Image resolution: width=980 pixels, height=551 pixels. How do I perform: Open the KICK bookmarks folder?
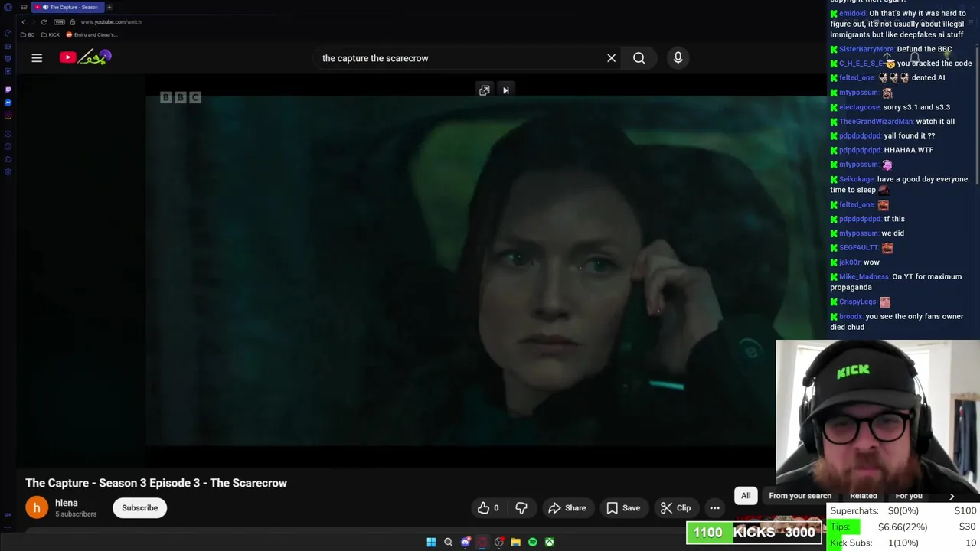click(51, 34)
